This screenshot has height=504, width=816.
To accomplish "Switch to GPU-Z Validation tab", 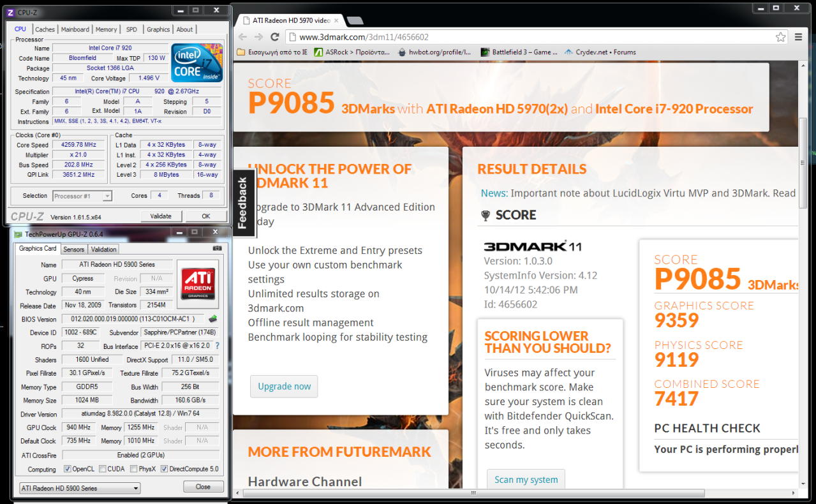I will (x=103, y=249).
